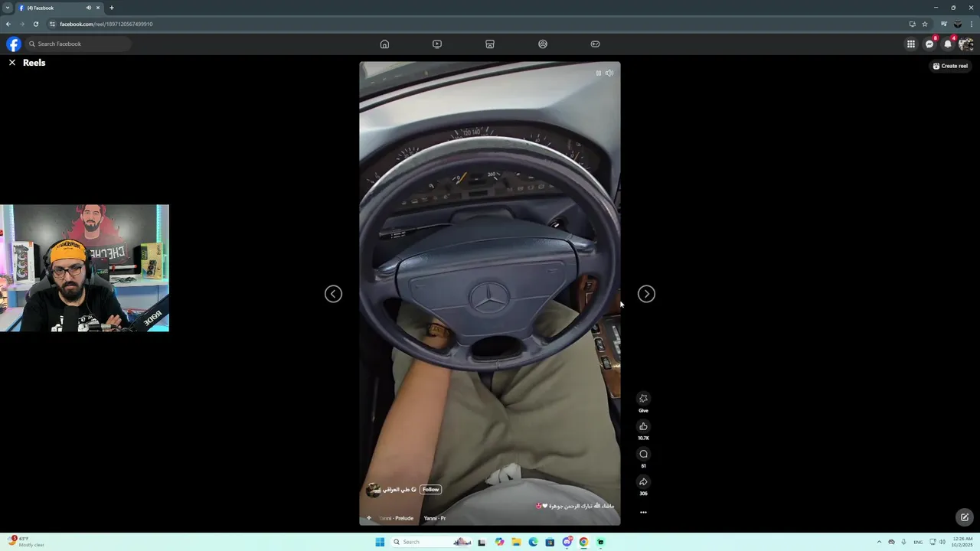
Task: Open File Explorer from the taskbar
Action: (517, 542)
